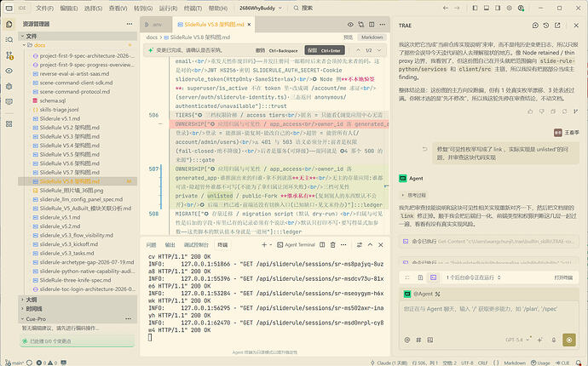The image size is (588, 366).
Task: Expand the 时间线 timeline section
Action: click(x=78, y=309)
